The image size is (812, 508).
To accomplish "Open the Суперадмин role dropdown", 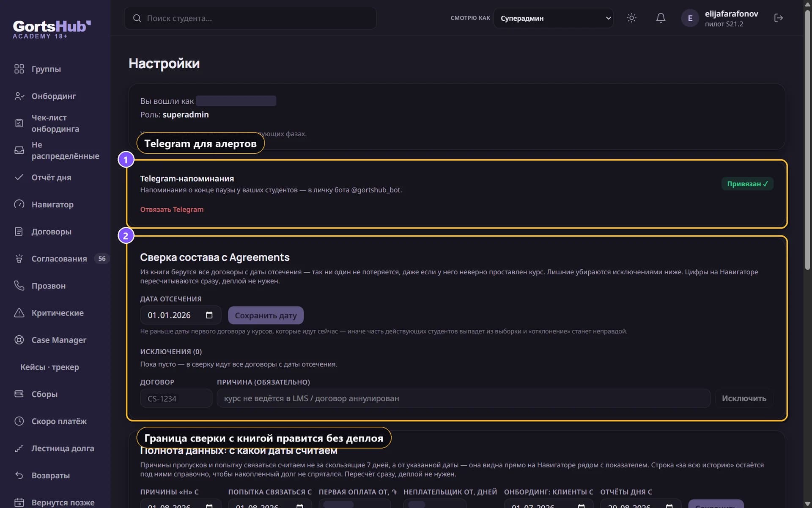I will [553, 18].
